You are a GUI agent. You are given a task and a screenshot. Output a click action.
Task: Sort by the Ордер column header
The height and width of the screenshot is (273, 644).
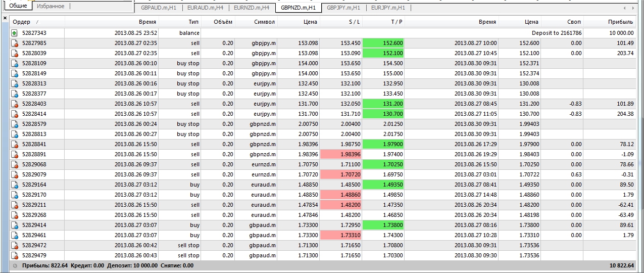click(x=37, y=22)
